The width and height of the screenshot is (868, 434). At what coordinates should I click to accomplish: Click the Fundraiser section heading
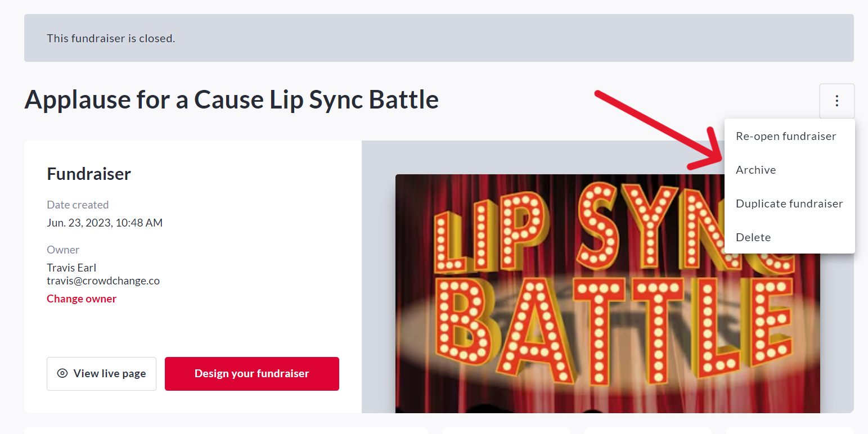tap(89, 174)
